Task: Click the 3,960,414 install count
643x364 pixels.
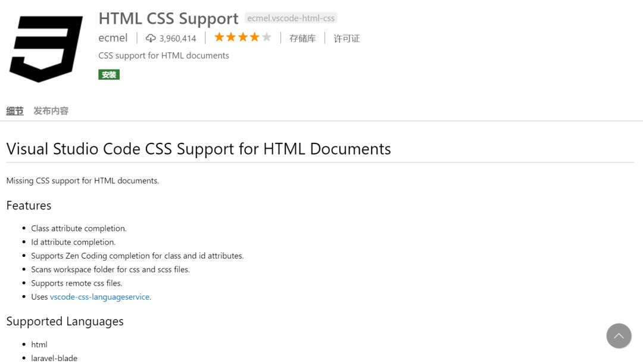Action: click(177, 39)
